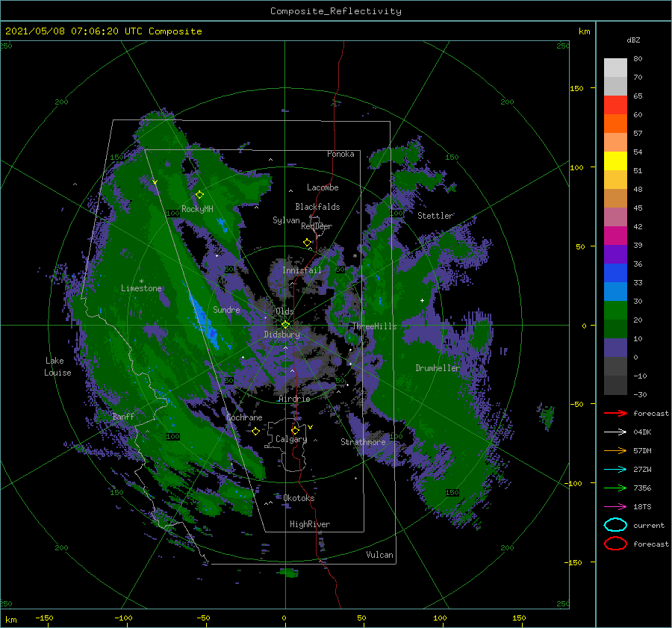Select the orange 57DM arrow legend entry

tap(615, 450)
